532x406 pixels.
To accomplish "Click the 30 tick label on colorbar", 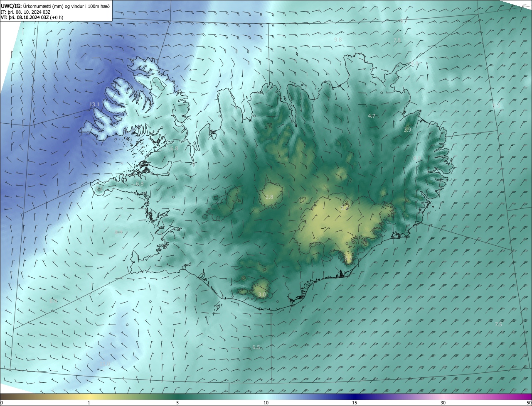I will point(443,403).
